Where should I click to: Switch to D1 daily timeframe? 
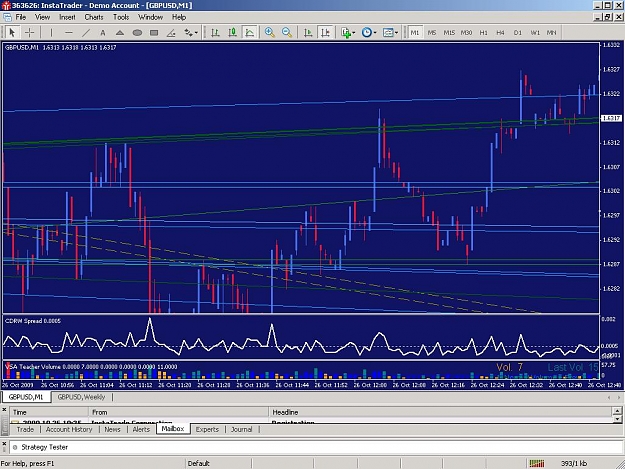[x=518, y=33]
